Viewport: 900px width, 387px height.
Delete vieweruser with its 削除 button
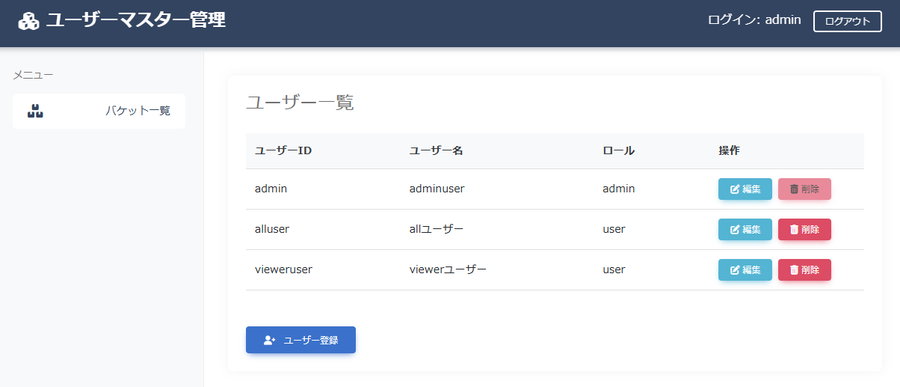coord(804,270)
